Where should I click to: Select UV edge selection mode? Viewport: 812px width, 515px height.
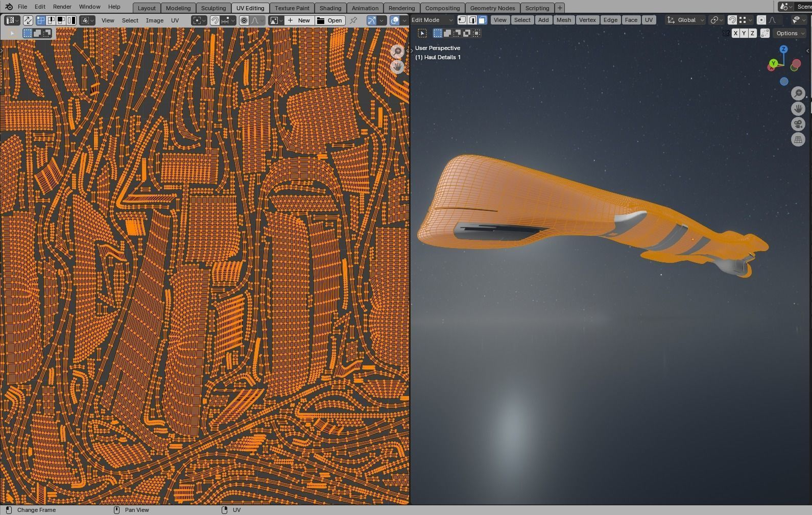(x=51, y=20)
